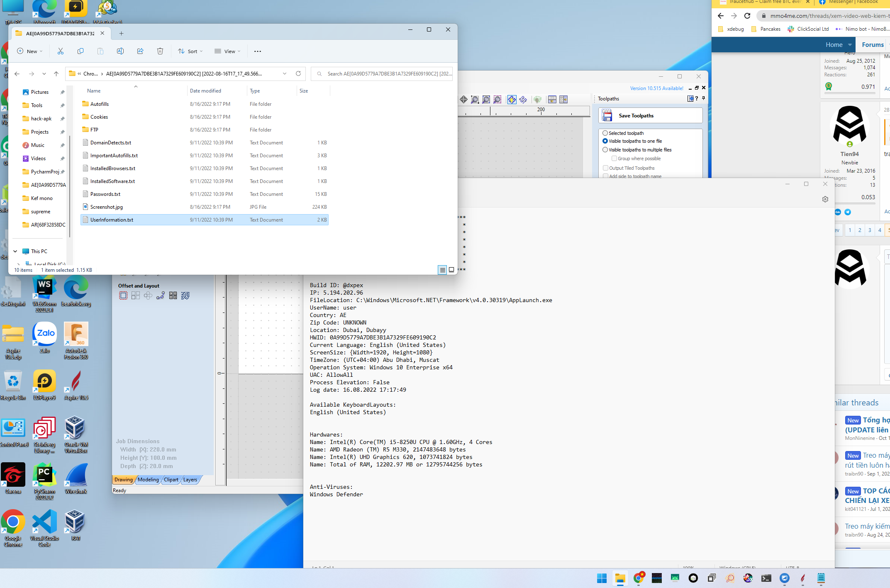This screenshot has width=890, height=588.
Task: Click the Copy icon in File Explorer toolbar
Action: [80, 51]
